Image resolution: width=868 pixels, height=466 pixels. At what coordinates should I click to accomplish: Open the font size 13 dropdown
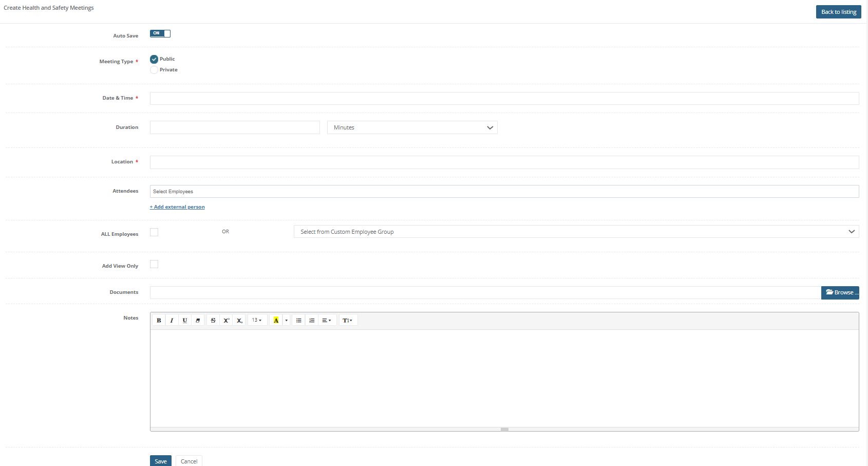click(257, 320)
